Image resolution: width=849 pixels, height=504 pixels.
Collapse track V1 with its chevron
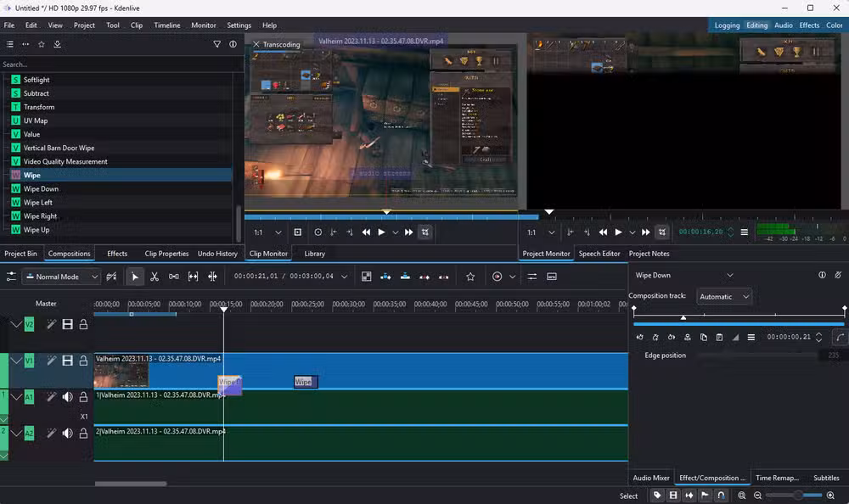[16, 361]
